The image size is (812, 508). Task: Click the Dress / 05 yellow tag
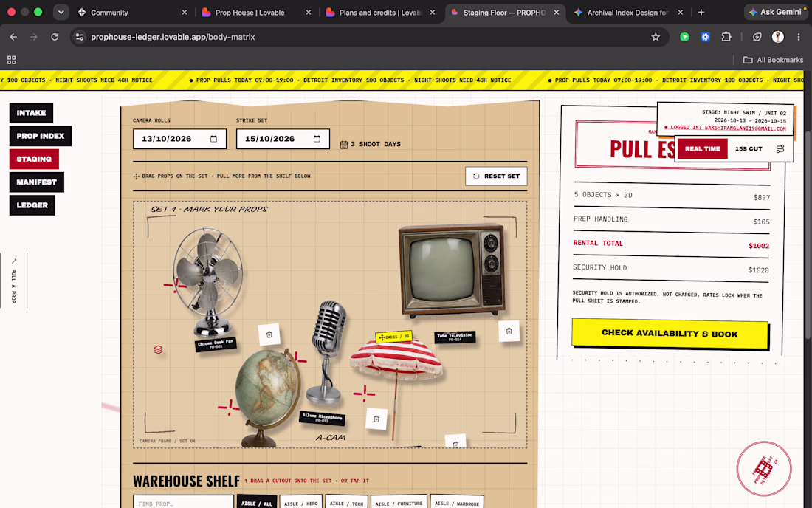click(x=394, y=337)
